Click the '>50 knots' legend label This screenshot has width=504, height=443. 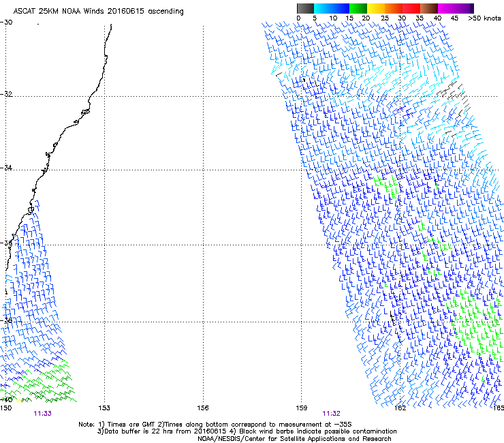[484, 18]
